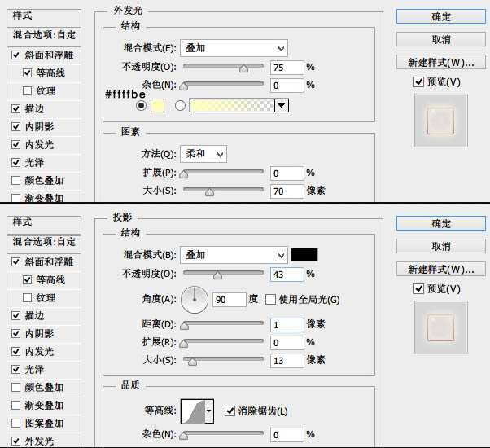Viewport: 490px width, 448px height.
Task: Enable 纹理 checkbox in the 外发光 dialog list
Action: click(x=27, y=91)
